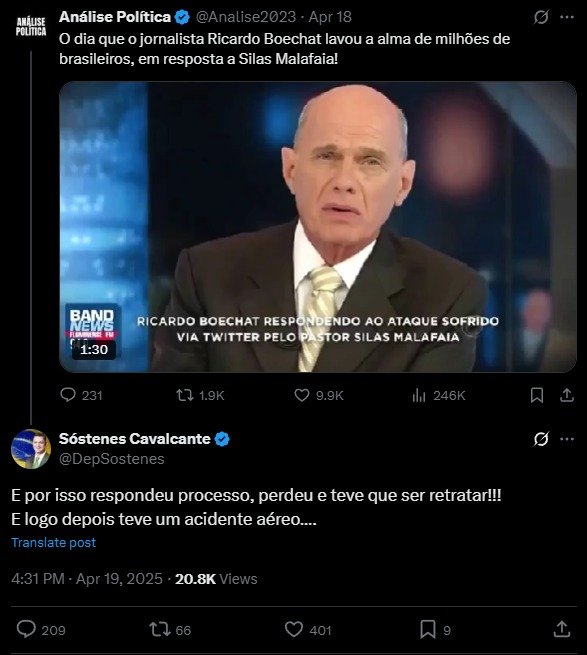
Task: Share Sóstenes Cavalcante's post
Action: tap(562, 629)
